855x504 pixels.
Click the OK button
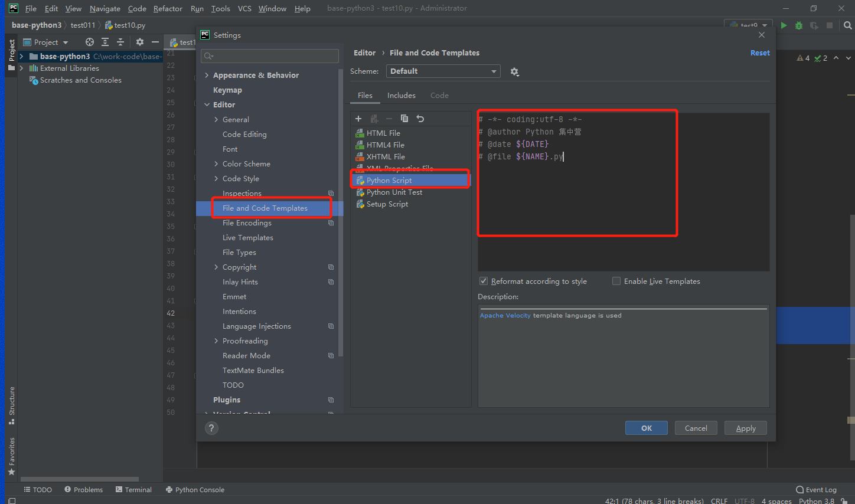(x=647, y=428)
